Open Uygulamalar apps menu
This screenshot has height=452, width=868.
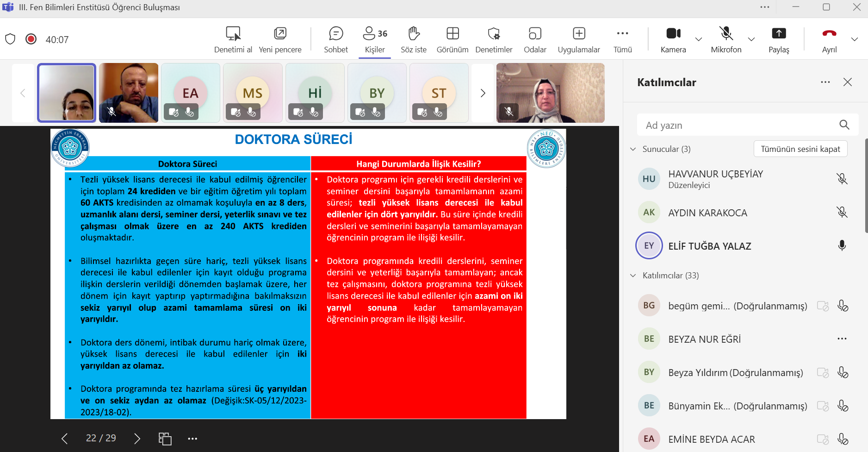[x=578, y=39]
